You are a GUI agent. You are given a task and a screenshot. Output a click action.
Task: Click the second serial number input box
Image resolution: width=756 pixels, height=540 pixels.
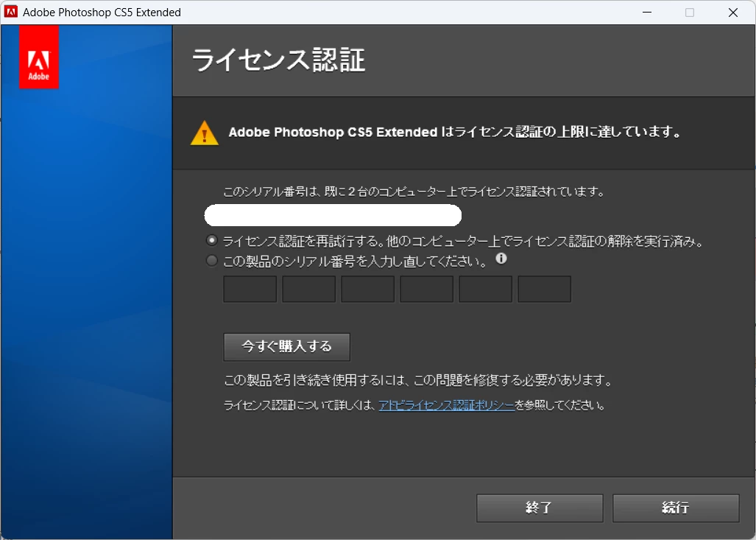(308, 289)
